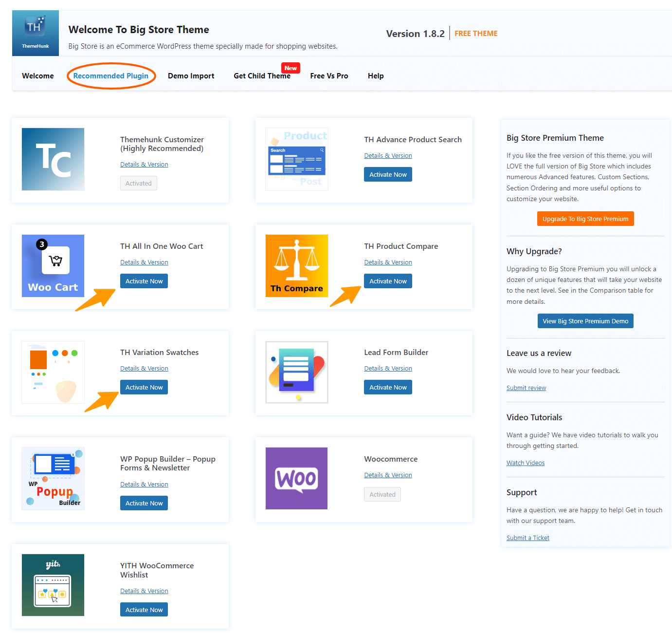Image resolution: width=672 pixels, height=634 pixels.
Task: Click the Why Upgrade? heading
Action: pos(534,251)
